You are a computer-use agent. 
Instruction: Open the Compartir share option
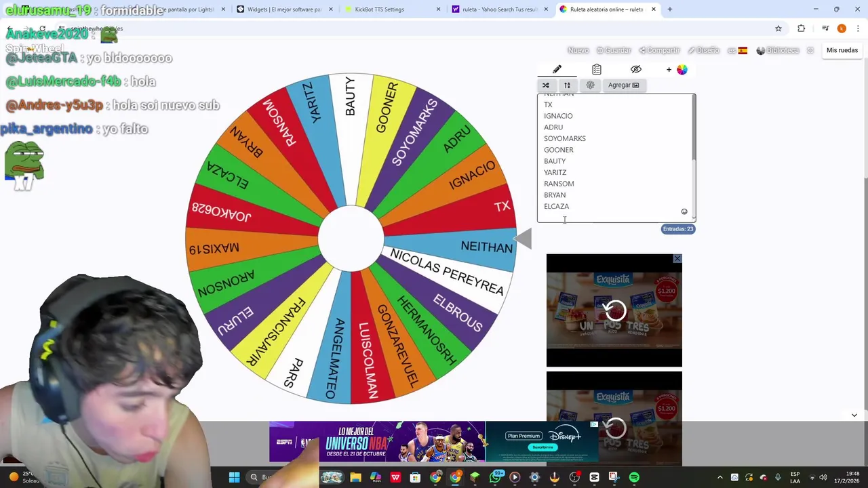[659, 50]
